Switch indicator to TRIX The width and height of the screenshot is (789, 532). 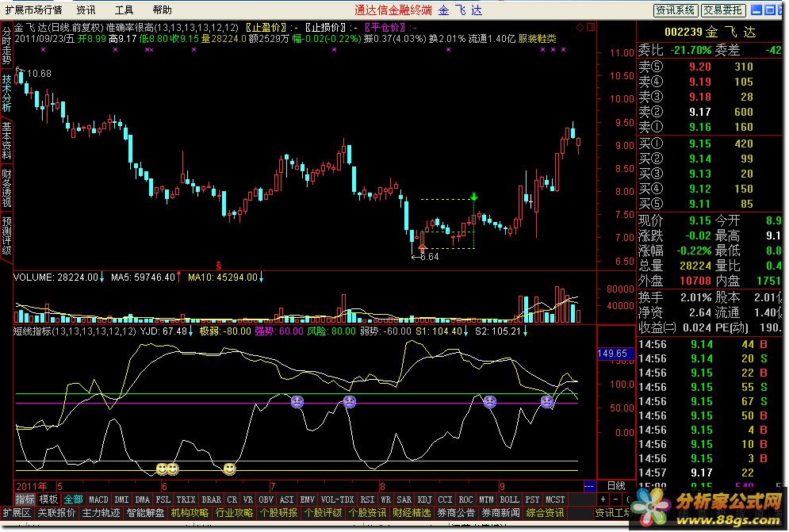[186, 499]
